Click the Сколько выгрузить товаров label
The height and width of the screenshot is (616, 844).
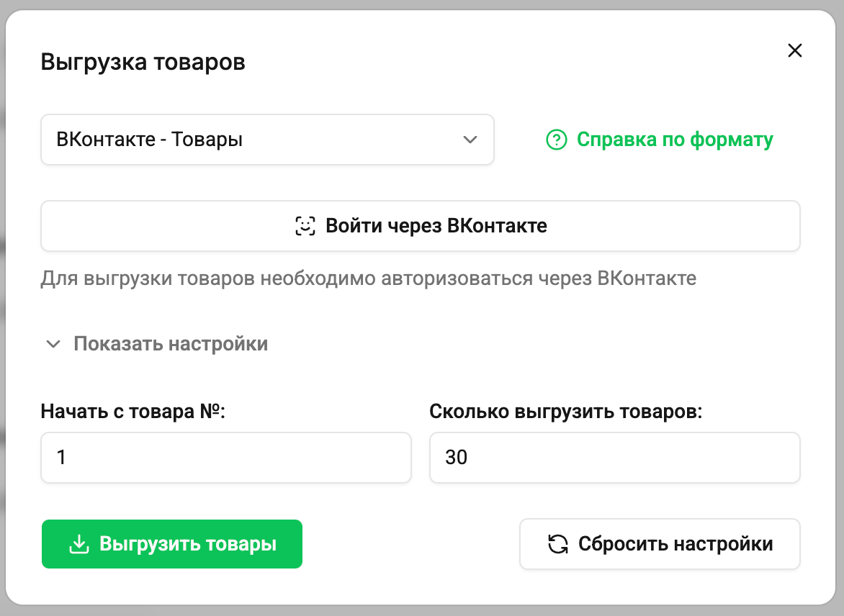pos(566,412)
